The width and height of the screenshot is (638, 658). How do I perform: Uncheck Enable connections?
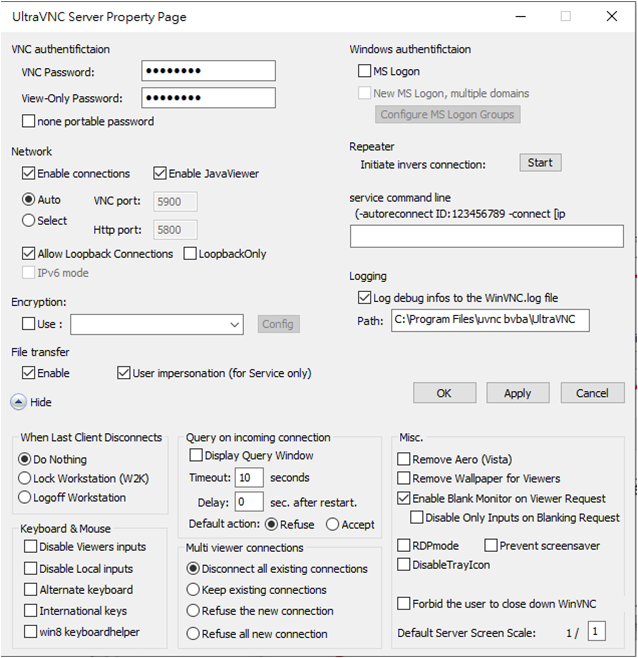click(x=29, y=173)
